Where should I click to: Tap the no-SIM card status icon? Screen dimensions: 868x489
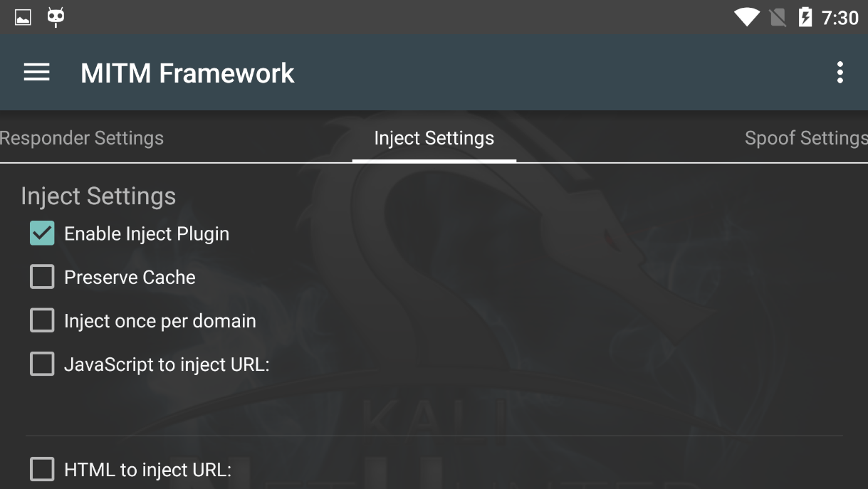pyautogui.click(x=778, y=17)
